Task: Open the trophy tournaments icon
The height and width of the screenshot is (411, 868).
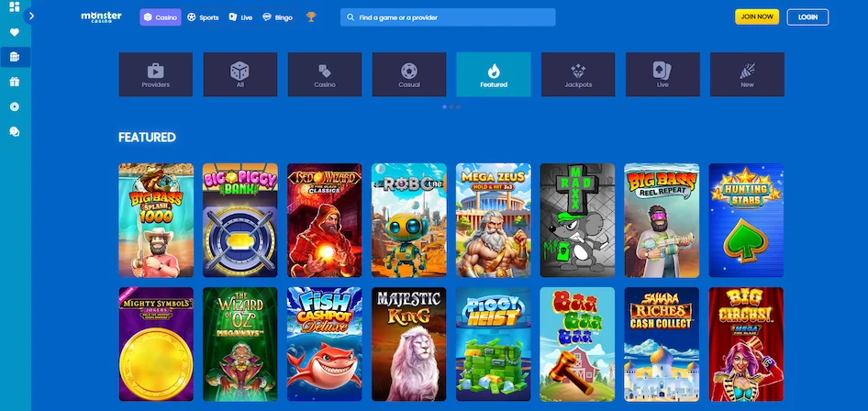Action: (311, 17)
